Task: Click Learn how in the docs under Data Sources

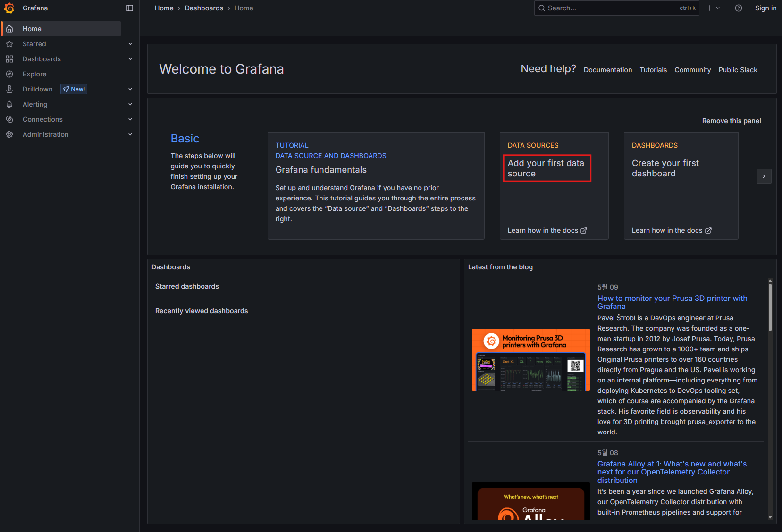Action: [543, 230]
